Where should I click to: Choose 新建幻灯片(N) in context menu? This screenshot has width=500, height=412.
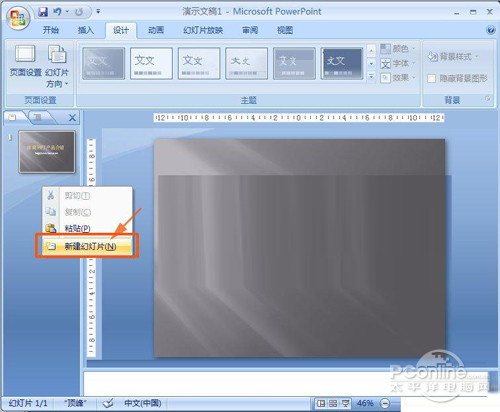tap(87, 246)
